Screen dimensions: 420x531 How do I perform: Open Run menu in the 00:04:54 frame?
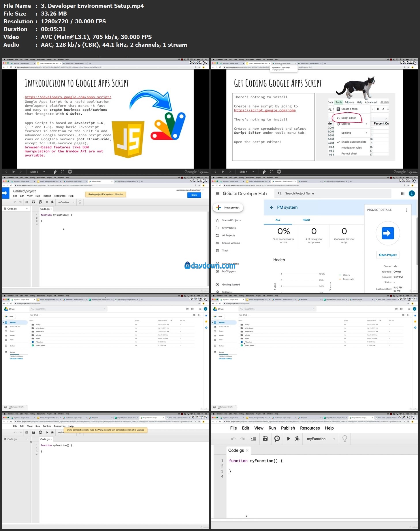272,428
